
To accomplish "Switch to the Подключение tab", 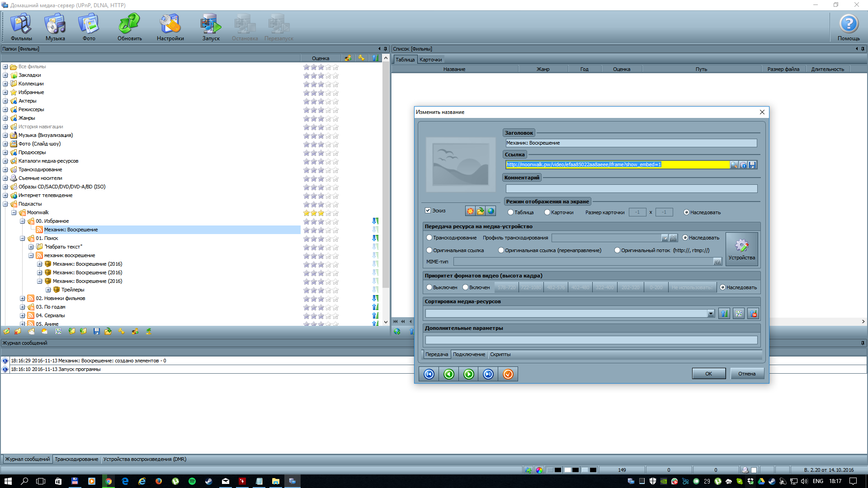I will pyautogui.click(x=469, y=355).
